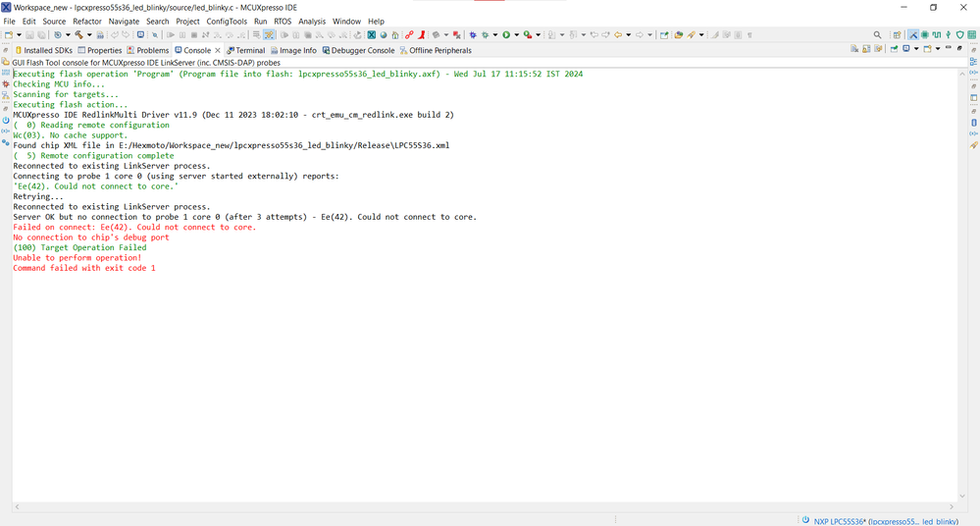980x526 pixels.
Task: Click Back navigation yellow arrow icon
Action: (618, 35)
